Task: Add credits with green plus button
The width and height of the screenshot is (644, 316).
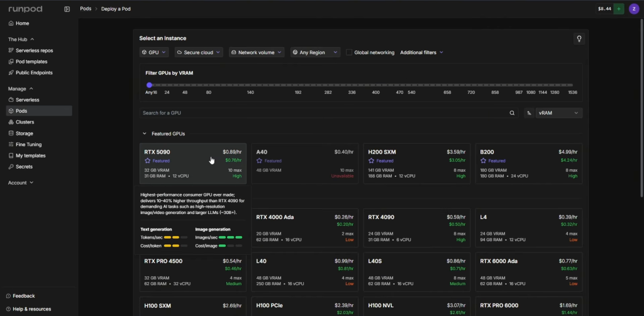Action: [619, 9]
